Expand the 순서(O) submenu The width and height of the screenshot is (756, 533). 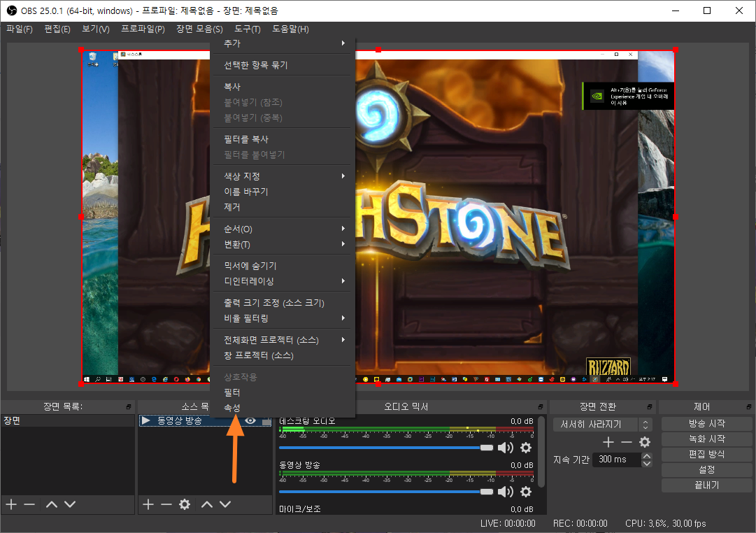pyautogui.click(x=284, y=229)
